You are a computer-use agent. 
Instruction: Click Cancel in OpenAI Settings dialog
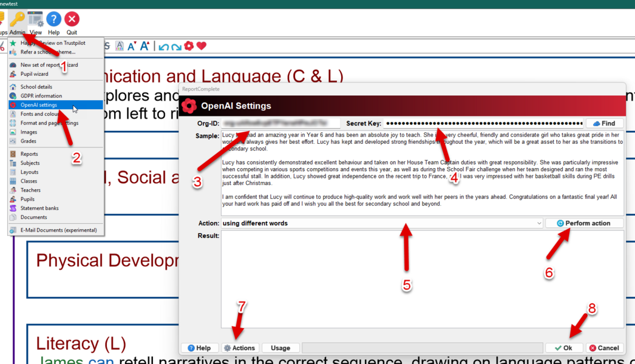point(604,348)
